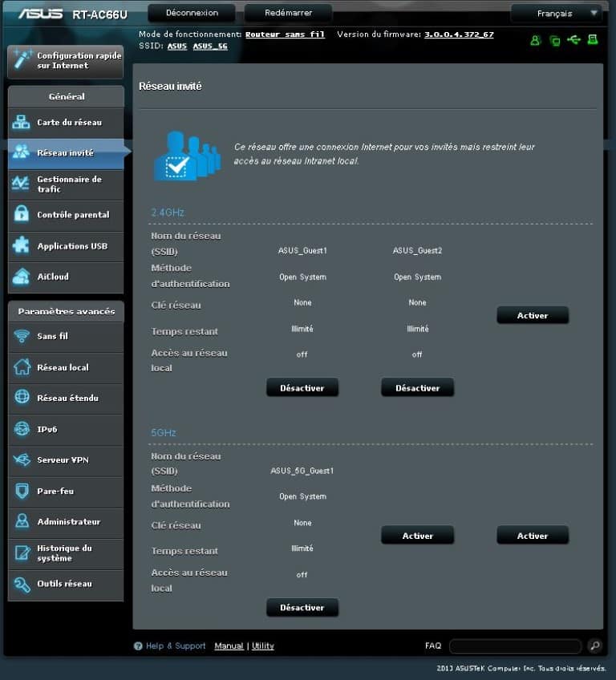The image size is (616, 680).
Task: Click the Paramètres avancés section header
Action: [x=66, y=311]
